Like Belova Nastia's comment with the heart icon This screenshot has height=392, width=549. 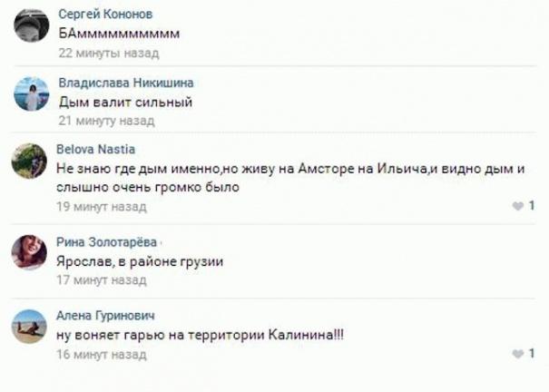pyautogui.click(x=519, y=207)
